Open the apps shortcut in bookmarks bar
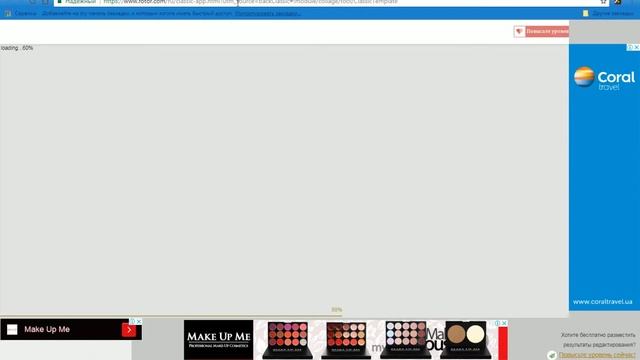Screen dimensions: 640x360 point(20,13)
